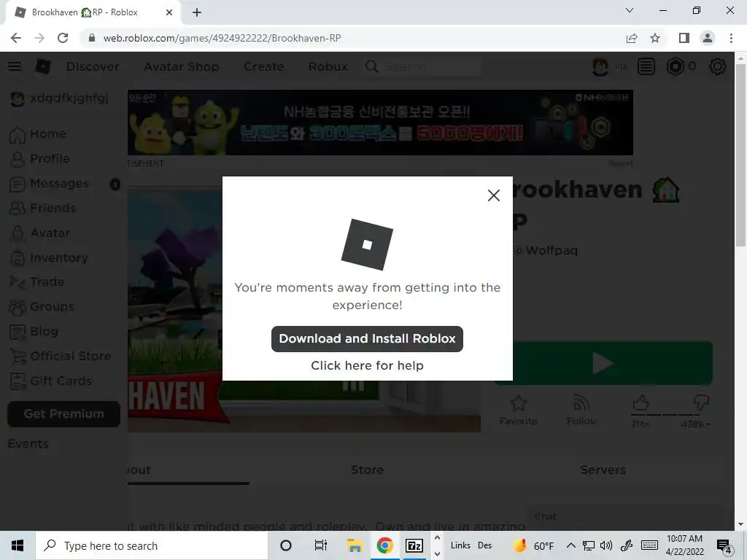Open Messages in the sidebar
747x560 pixels.
coord(50,183)
